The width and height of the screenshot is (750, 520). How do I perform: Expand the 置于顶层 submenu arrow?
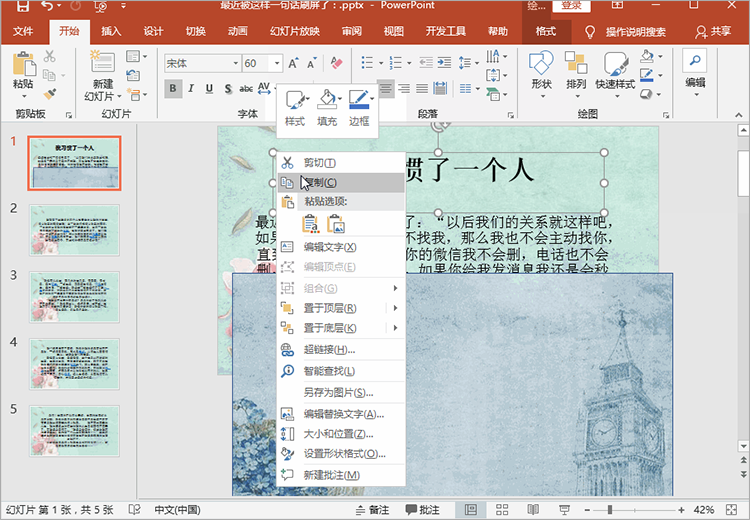pos(396,308)
